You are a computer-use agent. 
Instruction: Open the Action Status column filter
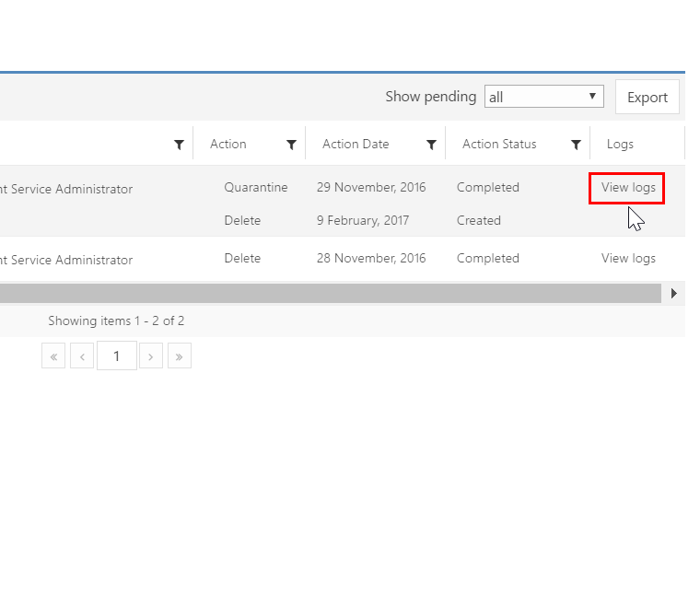[x=576, y=145]
